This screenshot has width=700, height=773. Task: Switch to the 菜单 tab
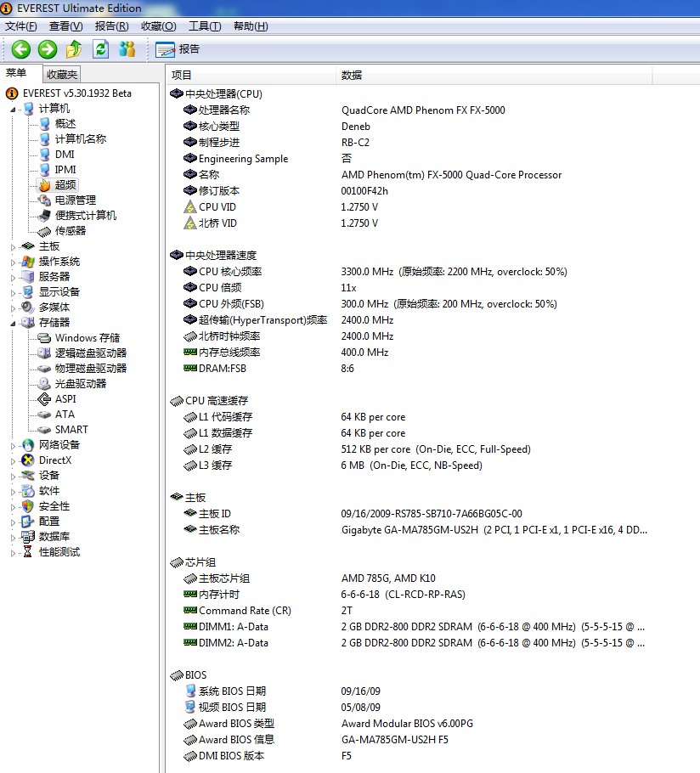point(16,73)
